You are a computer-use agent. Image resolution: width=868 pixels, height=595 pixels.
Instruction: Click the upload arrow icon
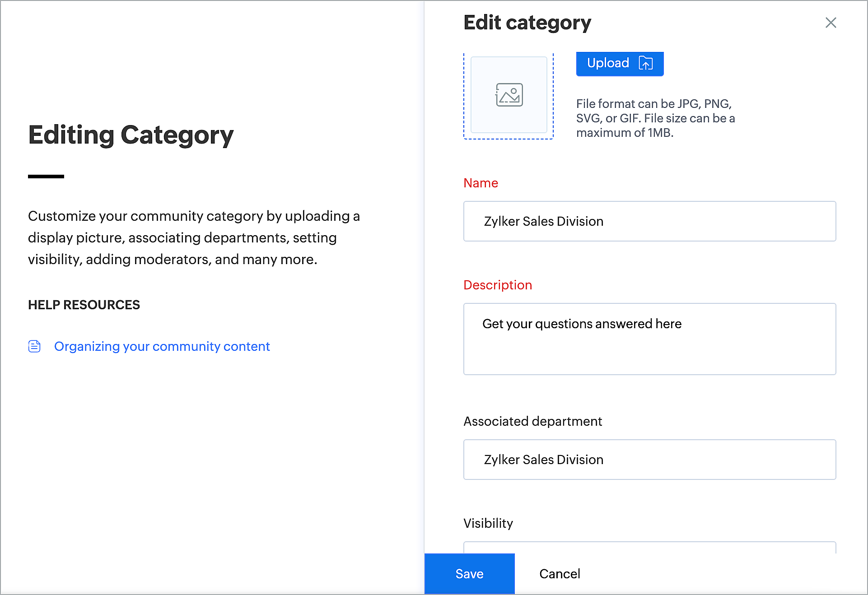click(x=646, y=63)
